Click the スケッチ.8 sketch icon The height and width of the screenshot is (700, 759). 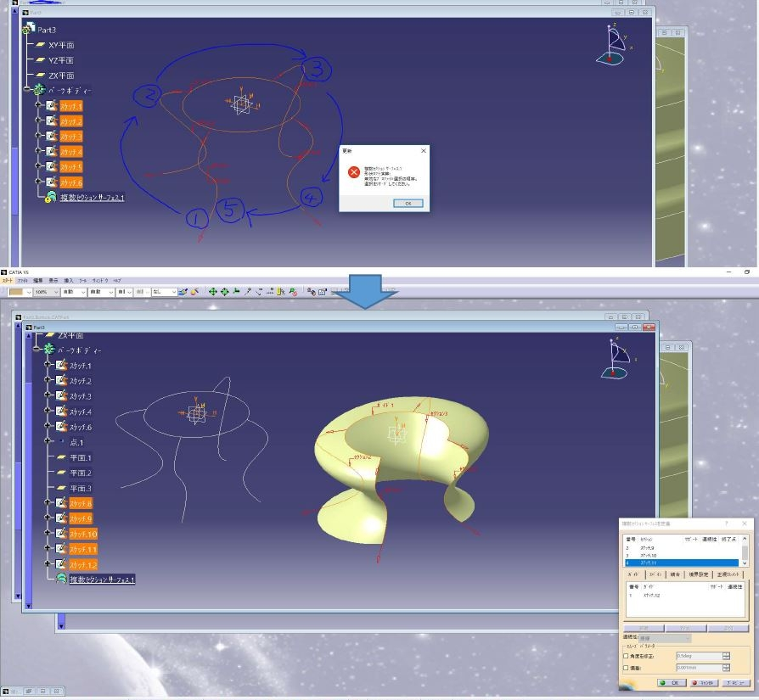[61, 503]
